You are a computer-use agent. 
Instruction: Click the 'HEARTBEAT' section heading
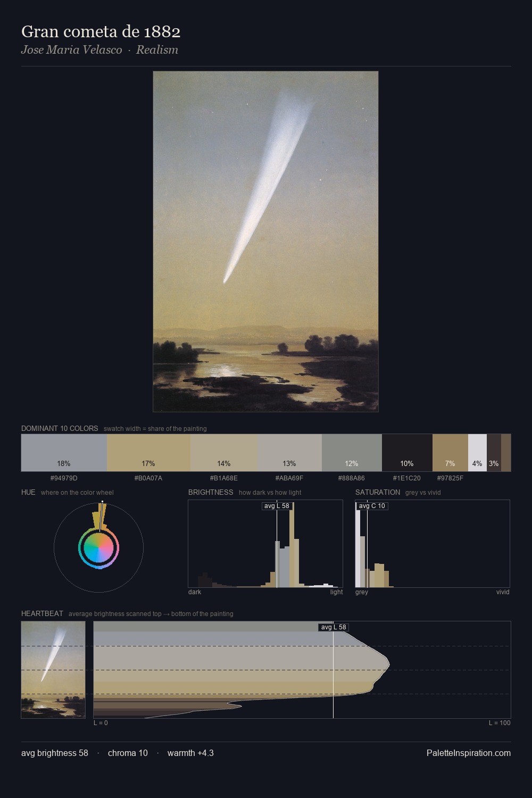(x=42, y=613)
